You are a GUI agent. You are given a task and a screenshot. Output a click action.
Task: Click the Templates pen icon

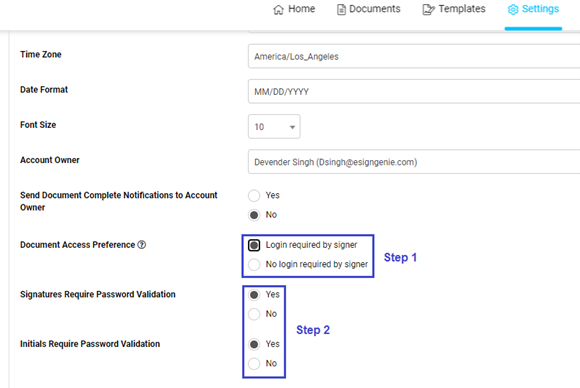428,9
